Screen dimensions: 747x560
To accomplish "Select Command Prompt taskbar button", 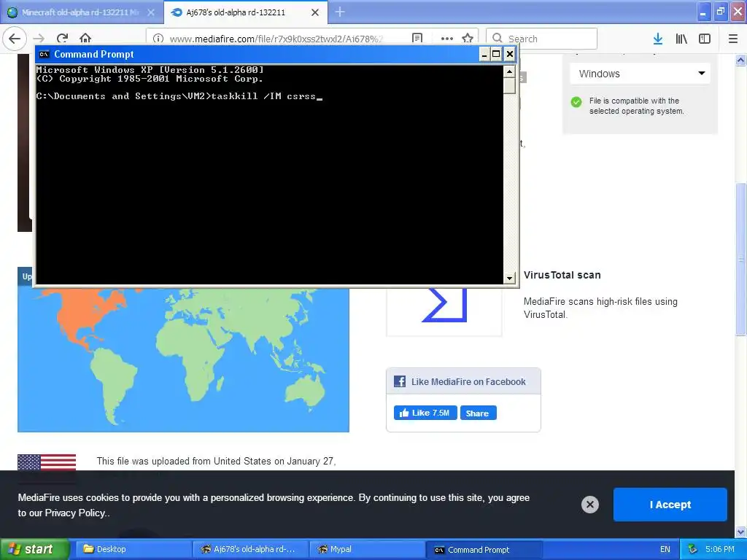I will [484, 550].
